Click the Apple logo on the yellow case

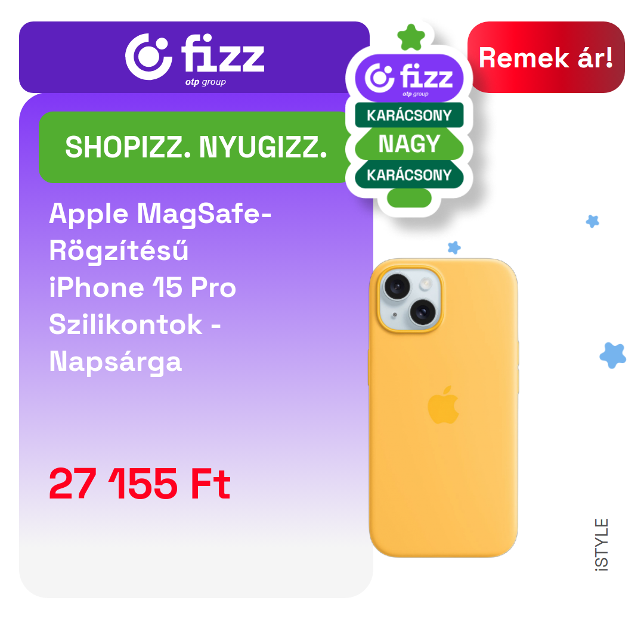[x=443, y=405]
